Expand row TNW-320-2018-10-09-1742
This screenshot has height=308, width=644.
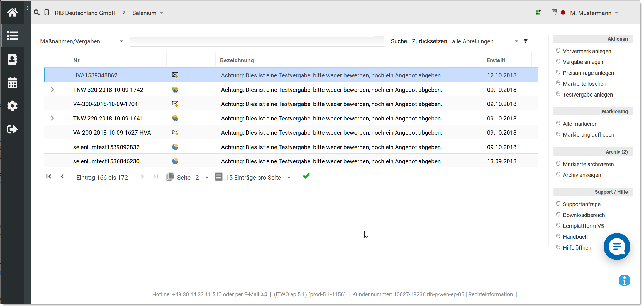tap(52, 90)
